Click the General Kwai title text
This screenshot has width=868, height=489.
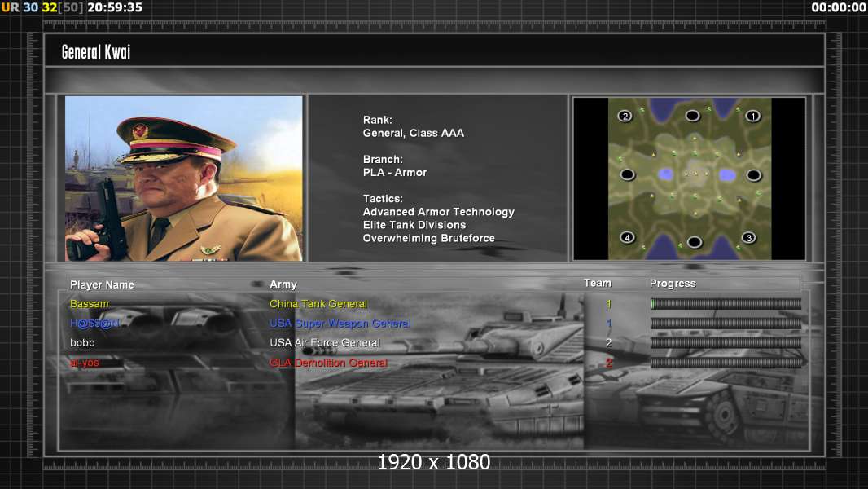[96, 52]
